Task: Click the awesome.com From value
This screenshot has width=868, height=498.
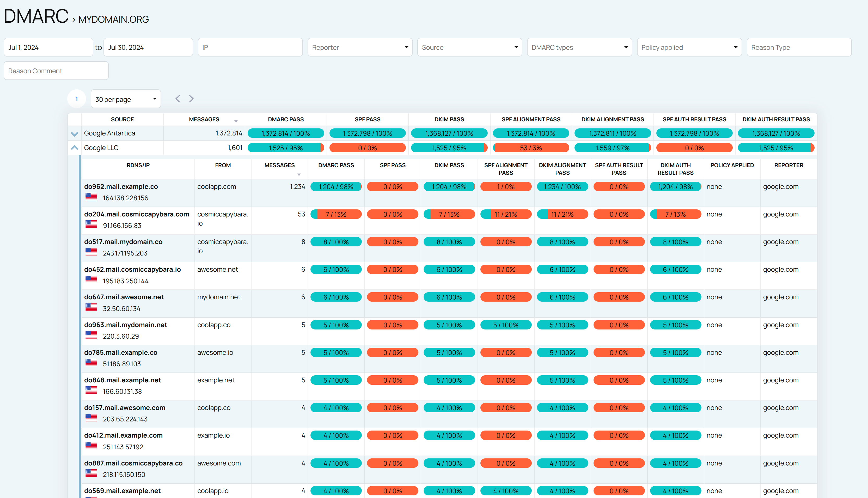Action: click(x=219, y=463)
